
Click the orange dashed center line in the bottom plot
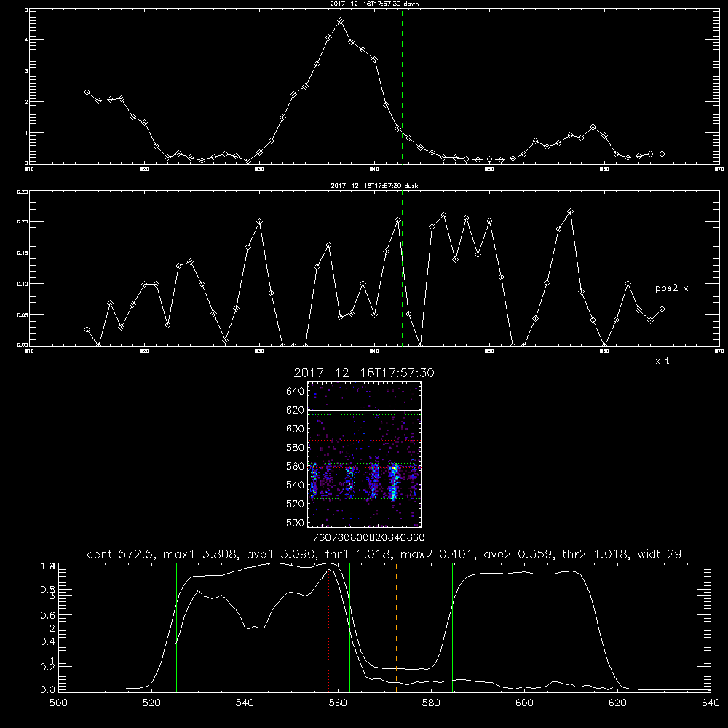click(397, 627)
